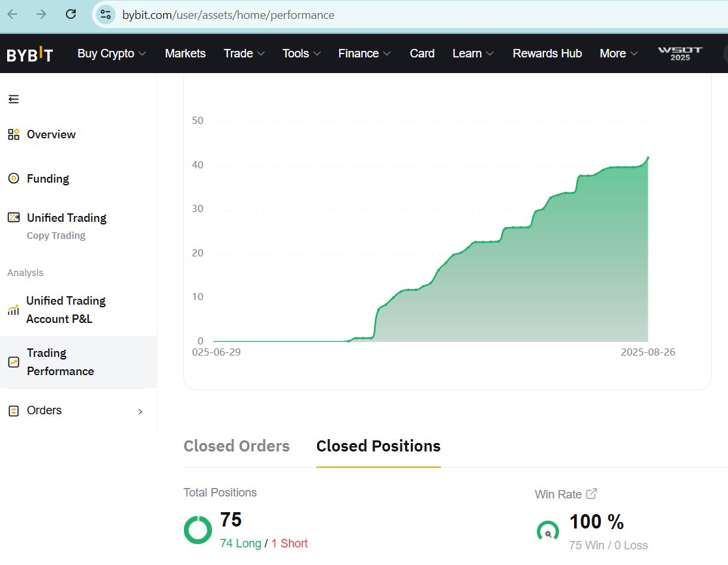Viewport: 728px width, 565px height.
Task: Collapse the sidebar with hamburger icon
Action: pyautogui.click(x=14, y=99)
